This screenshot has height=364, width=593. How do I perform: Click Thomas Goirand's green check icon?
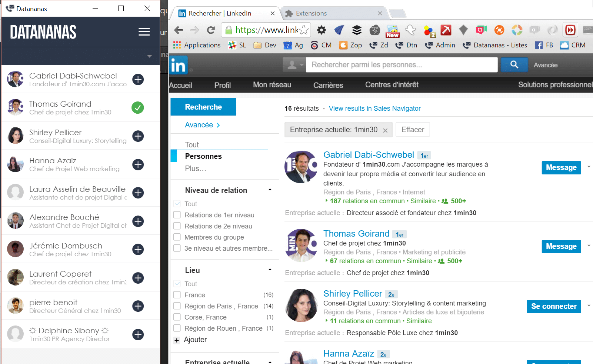point(138,108)
